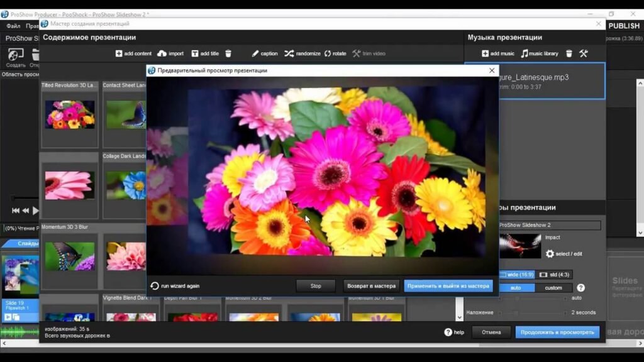Click the return to wizard button

371,286
